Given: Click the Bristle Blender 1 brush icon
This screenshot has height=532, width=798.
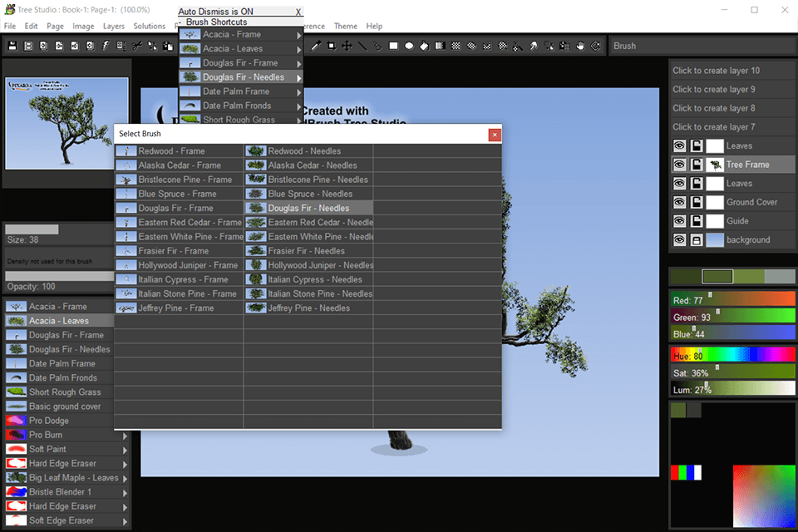Looking at the screenshot, I should tap(16, 492).
